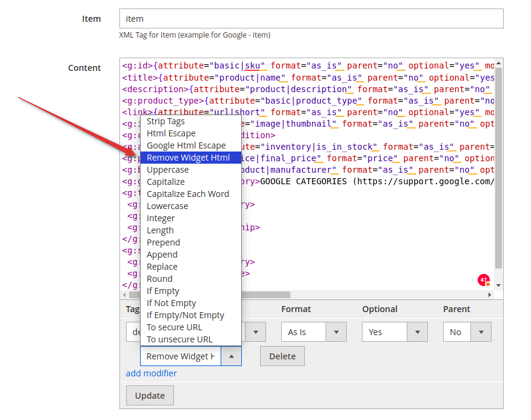
Task: Select To unsecure URL option
Action: pyautogui.click(x=191, y=339)
